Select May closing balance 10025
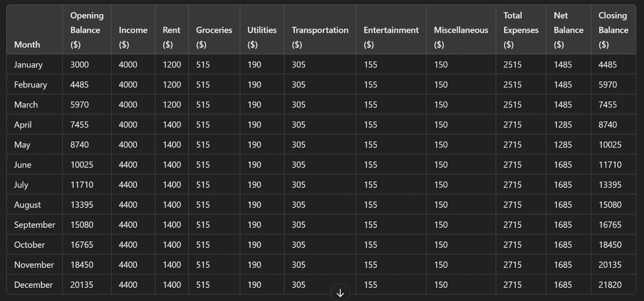Image resolution: width=644 pixels, height=301 pixels. click(x=610, y=144)
